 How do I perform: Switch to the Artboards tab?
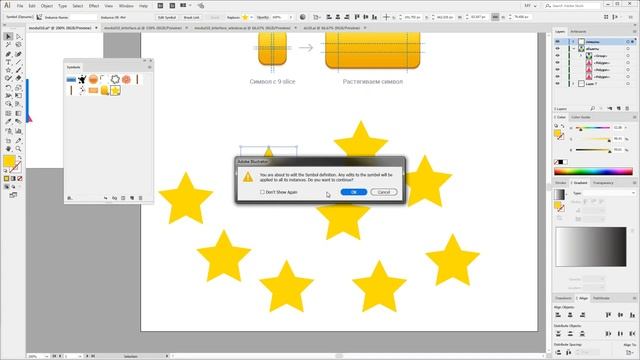click(578, 31)
